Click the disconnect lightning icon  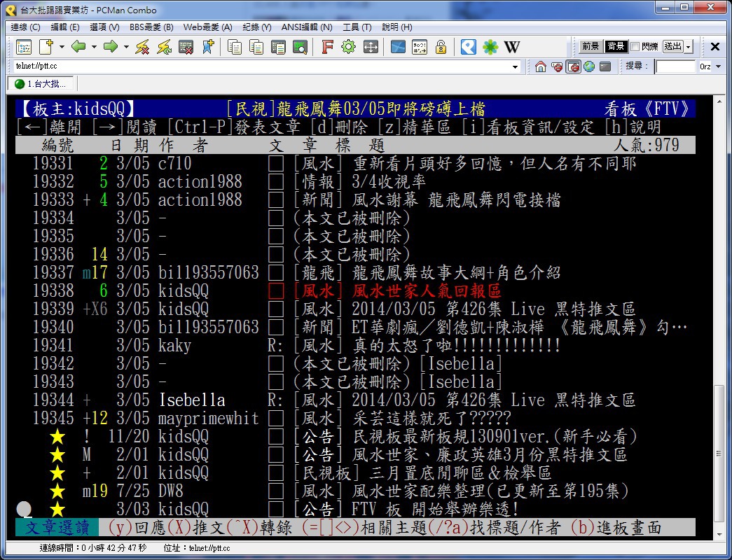click(x=142, y=47)
